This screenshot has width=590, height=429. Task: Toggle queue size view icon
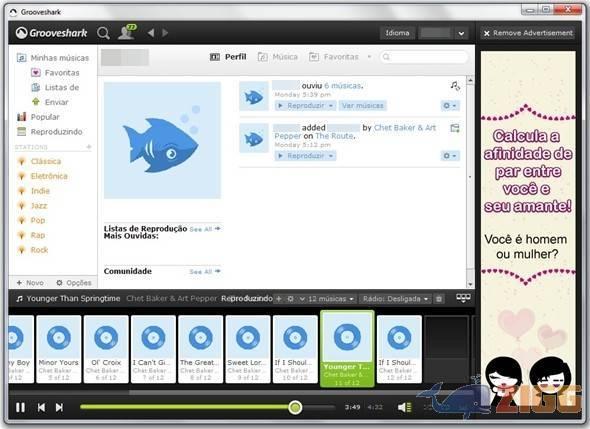463,298
